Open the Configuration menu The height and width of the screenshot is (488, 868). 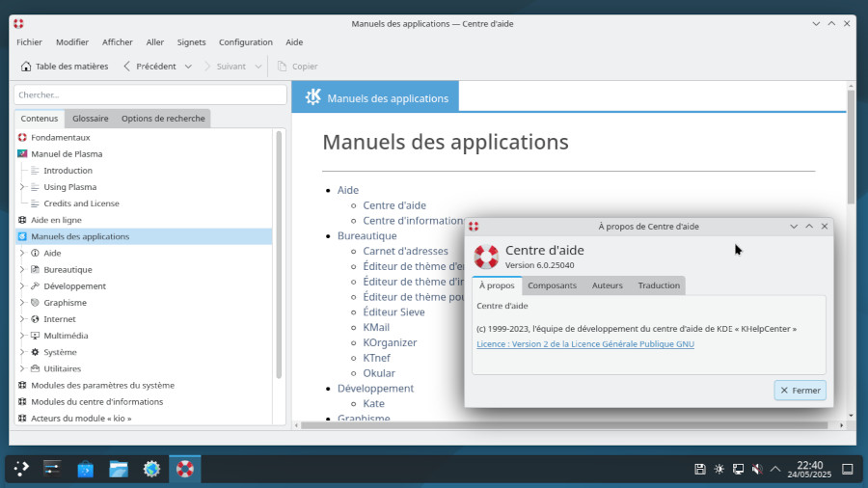[246, 42]
